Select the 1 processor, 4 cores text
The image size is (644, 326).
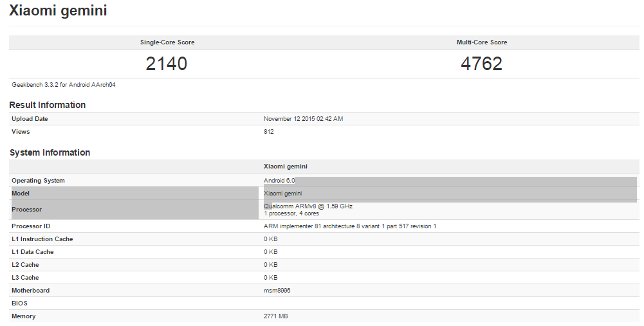[291, 213]
